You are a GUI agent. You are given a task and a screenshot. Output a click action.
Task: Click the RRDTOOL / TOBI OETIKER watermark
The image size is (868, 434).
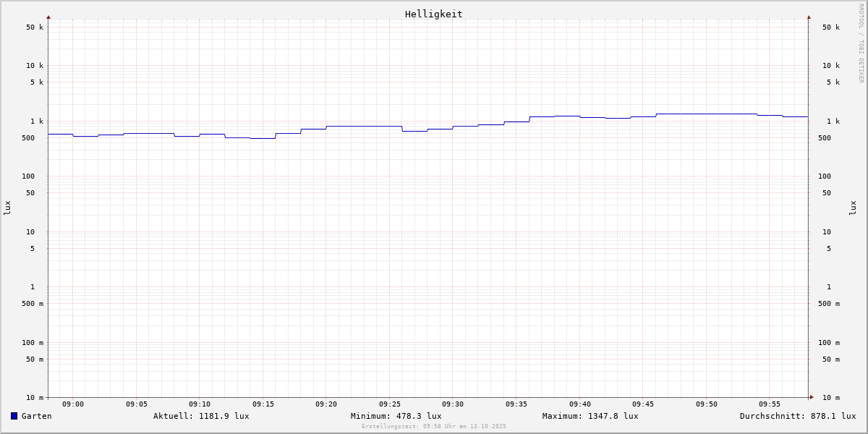tap(861, 43)
